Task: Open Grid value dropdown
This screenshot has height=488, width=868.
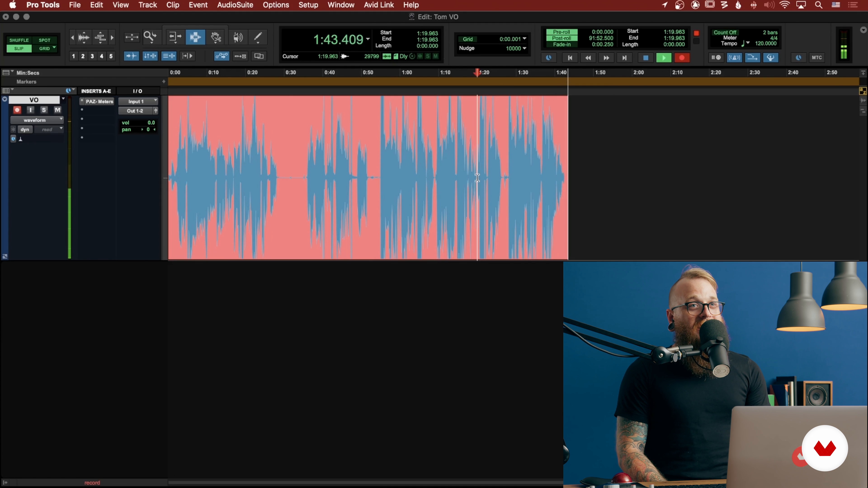Action: [x=525, y=39]
